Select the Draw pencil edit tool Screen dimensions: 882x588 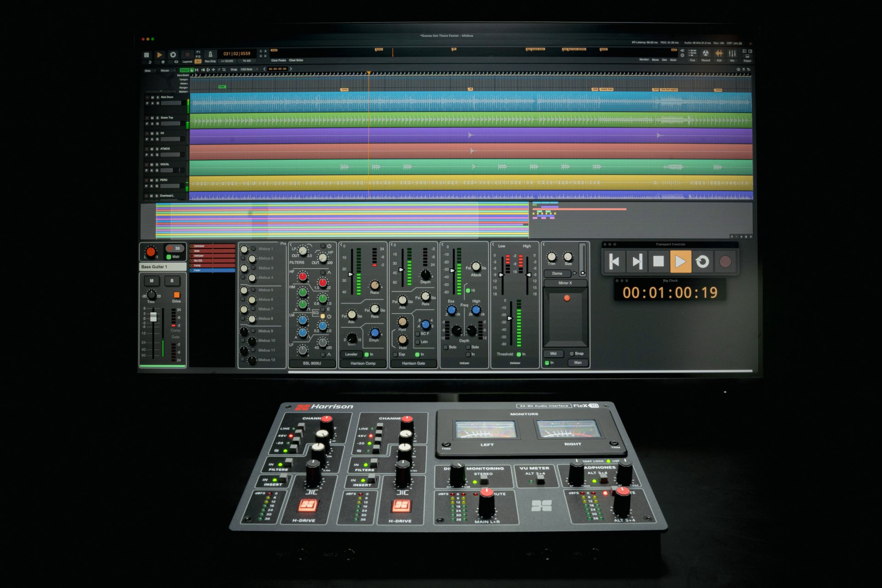coord(219,70)
